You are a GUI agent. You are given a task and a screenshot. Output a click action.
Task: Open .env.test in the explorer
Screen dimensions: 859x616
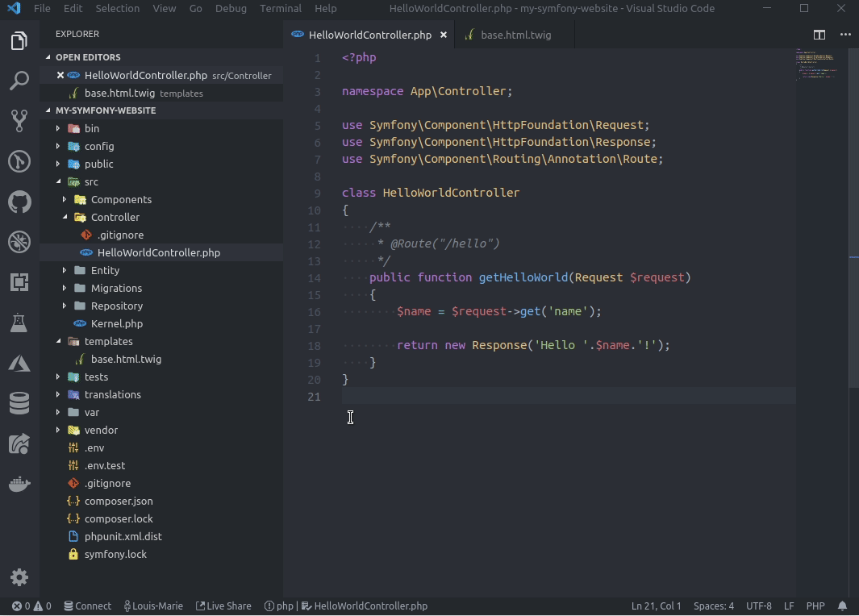pyautogui.click(x=161, y=465)
